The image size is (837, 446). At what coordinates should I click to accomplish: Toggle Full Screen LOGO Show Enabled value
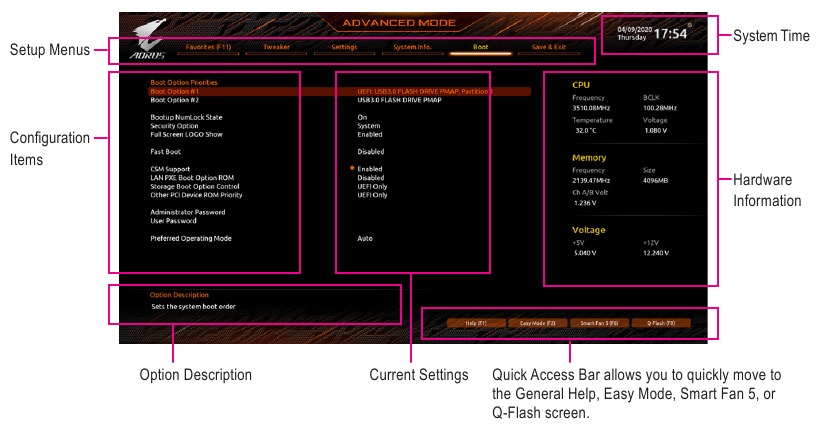click(369, 134)
